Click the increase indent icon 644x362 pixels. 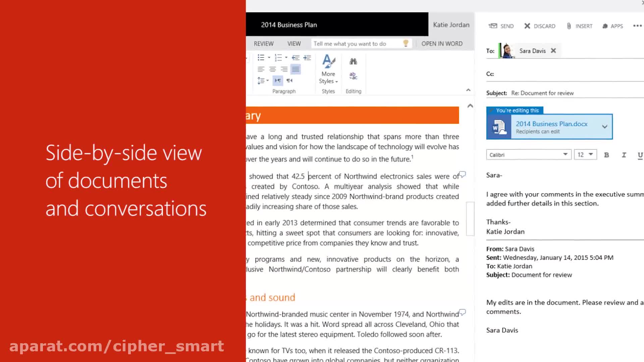(307, 58)
